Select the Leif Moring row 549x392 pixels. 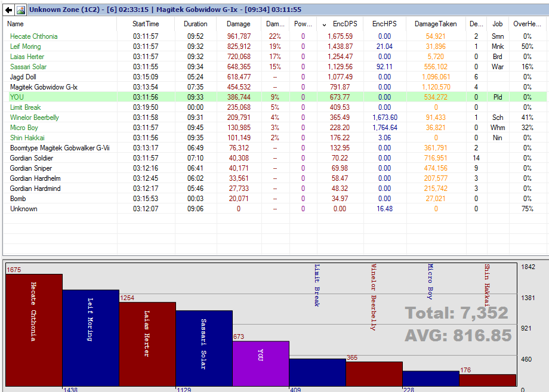275,47
